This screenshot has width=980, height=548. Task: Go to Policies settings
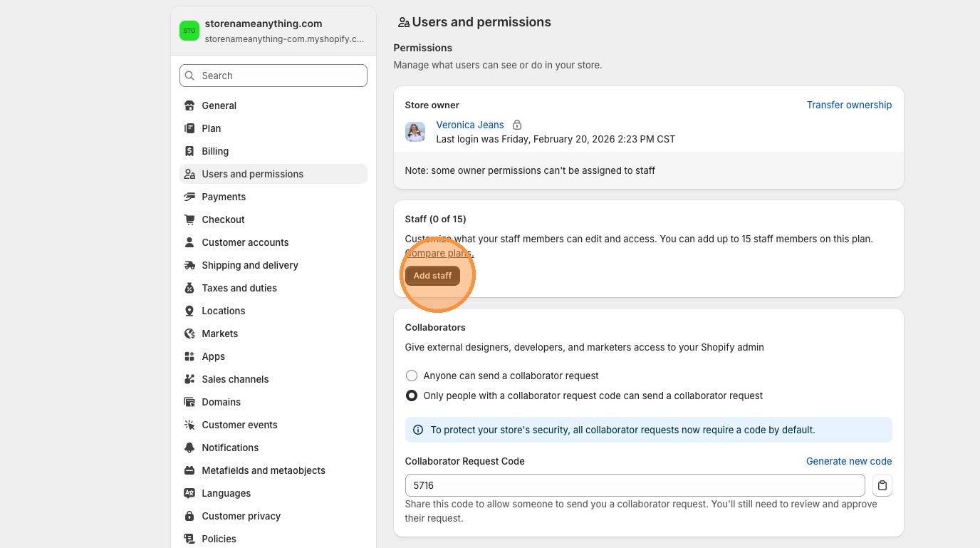[273, 539]
